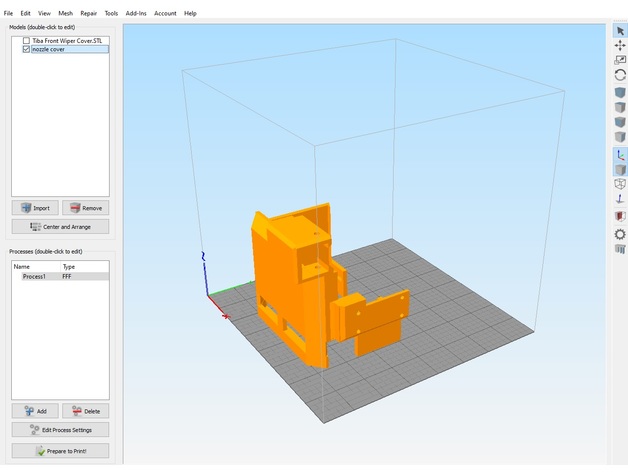This screenshot has height=472, width=628.
Task: Open the cross section view tool
Action: point(620,216)
